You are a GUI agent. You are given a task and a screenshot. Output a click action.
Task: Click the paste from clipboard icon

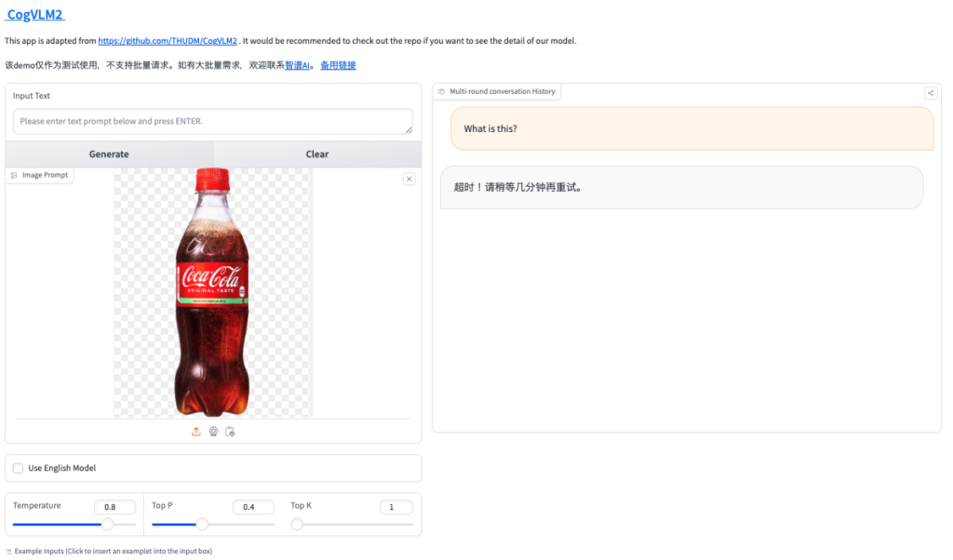pos(230,432)
